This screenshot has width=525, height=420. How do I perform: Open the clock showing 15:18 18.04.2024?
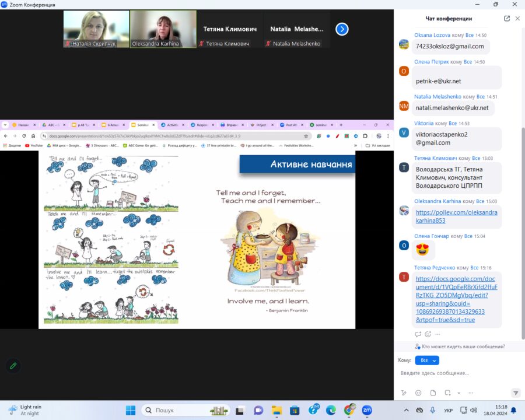[495, 410]
